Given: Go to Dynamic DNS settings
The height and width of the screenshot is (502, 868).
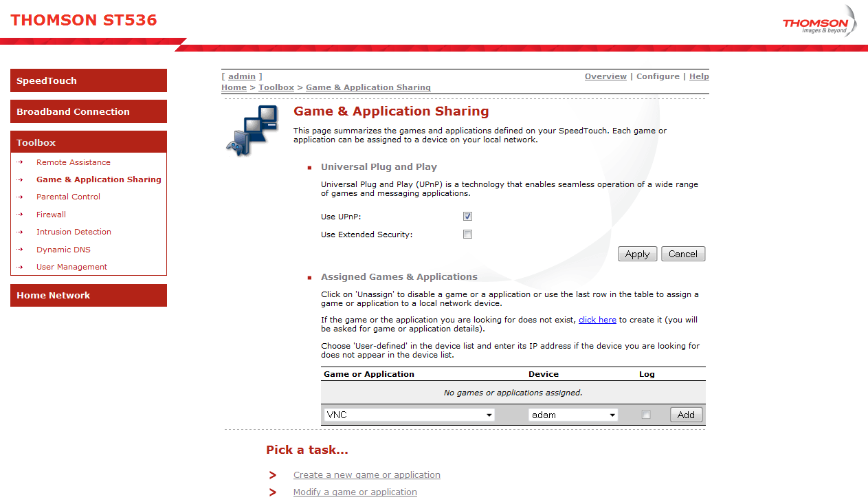Looking at the screenshot, I should coord(63,250).
